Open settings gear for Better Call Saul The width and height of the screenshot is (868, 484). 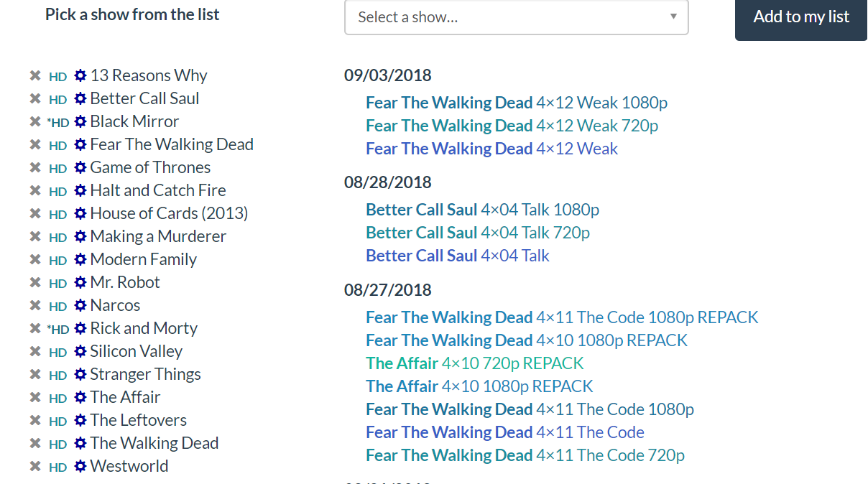80,99
